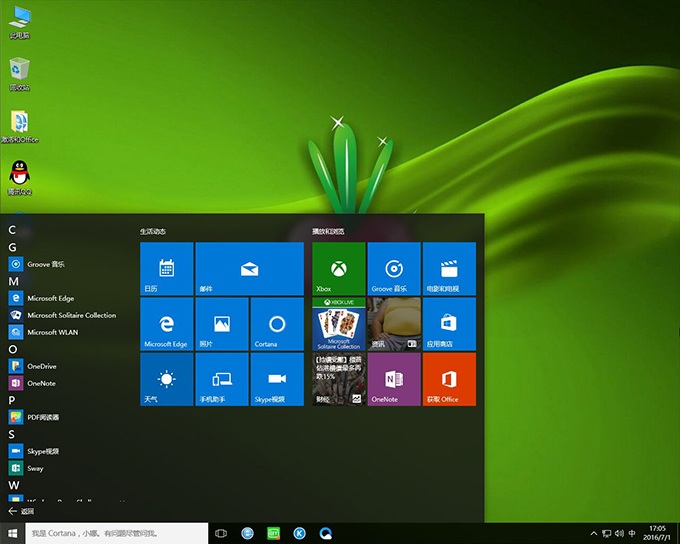The width and height of the screenshot is (680, 544).
Task: Open Task View on the taskbar
Action: (221, 534)
